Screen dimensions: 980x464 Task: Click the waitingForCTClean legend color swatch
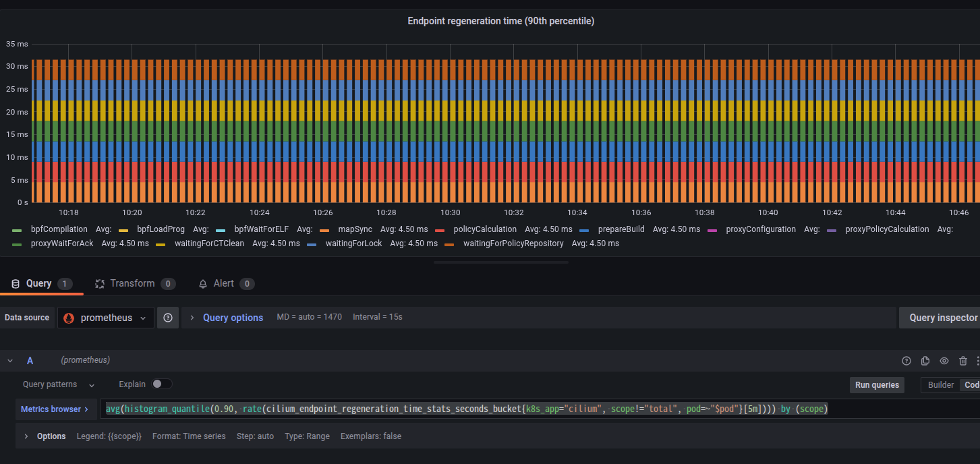pyautogui.click(x=161, y=244)
